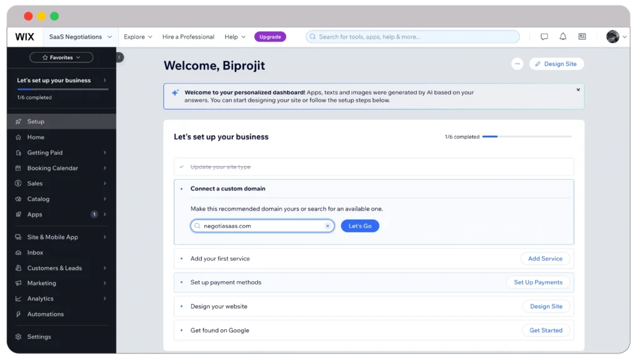Click the Wix logo

tap(25, 37)
